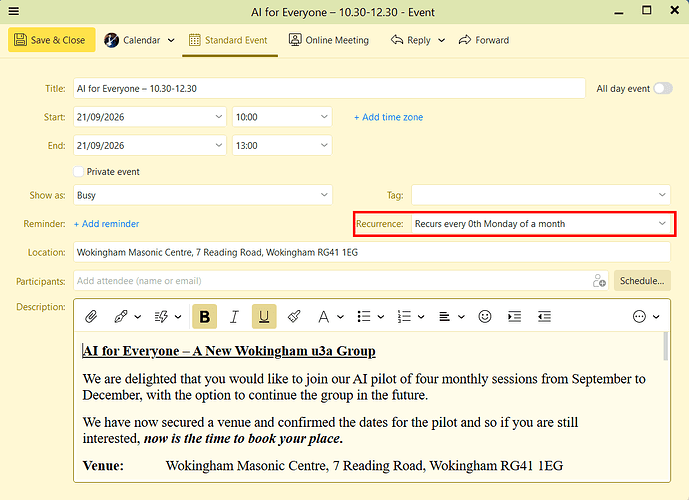Toggle the All day event switch

[x=663, y=88]
